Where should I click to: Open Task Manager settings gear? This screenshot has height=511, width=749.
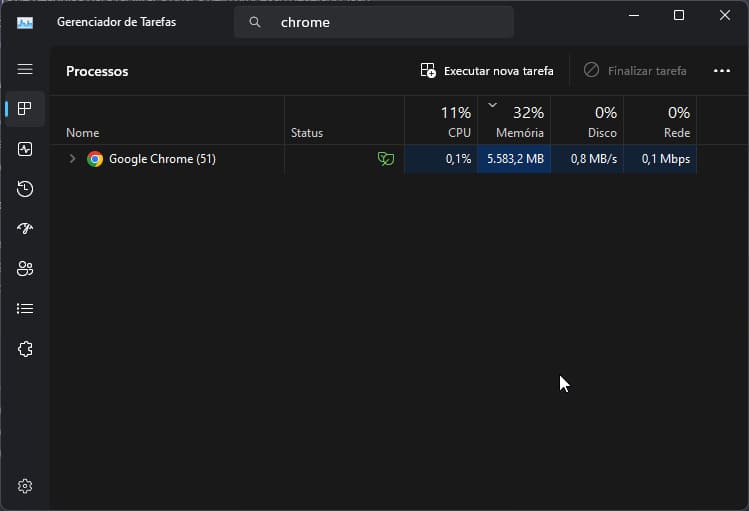(x=25, y=486)
